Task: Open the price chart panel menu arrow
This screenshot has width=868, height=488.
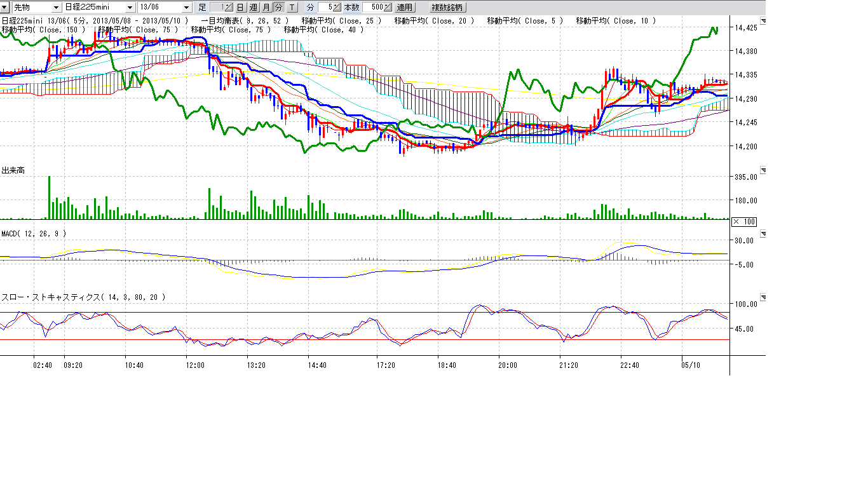Action: tap(763, 21)
